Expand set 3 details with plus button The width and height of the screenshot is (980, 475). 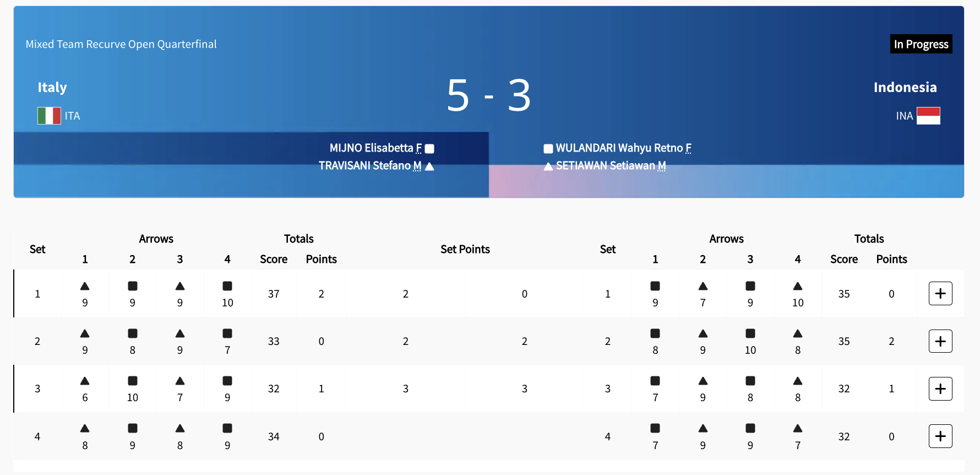coord(940,388)
